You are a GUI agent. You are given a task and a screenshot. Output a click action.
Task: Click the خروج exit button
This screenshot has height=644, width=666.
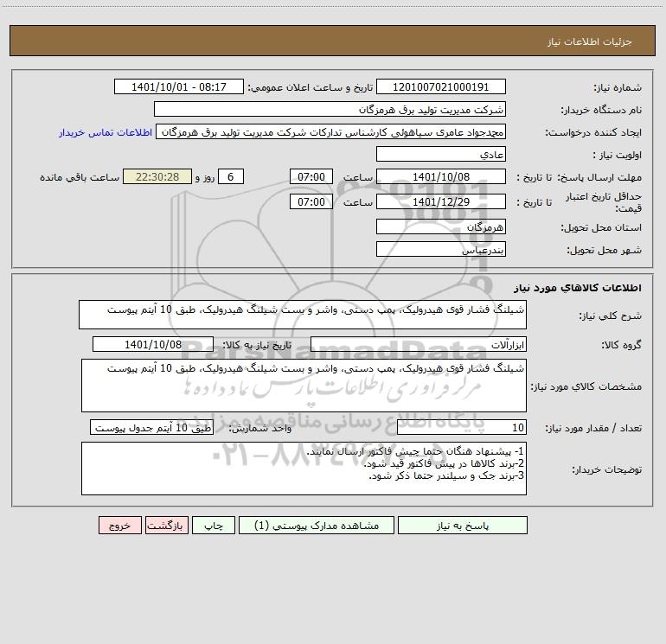coord(119,526)
